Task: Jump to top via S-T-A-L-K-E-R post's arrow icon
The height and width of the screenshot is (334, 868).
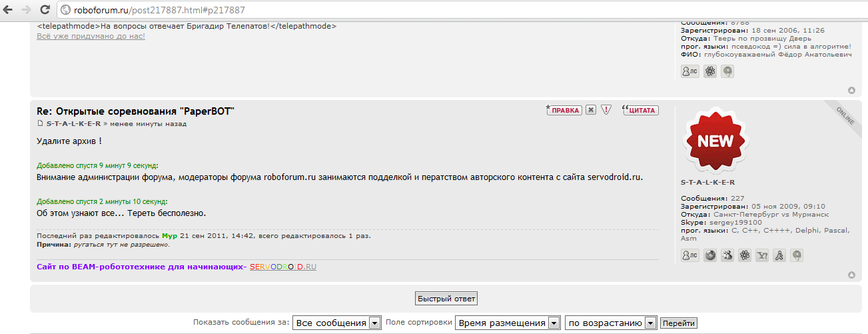Action: pyautogui.click(x=851, y=275)
